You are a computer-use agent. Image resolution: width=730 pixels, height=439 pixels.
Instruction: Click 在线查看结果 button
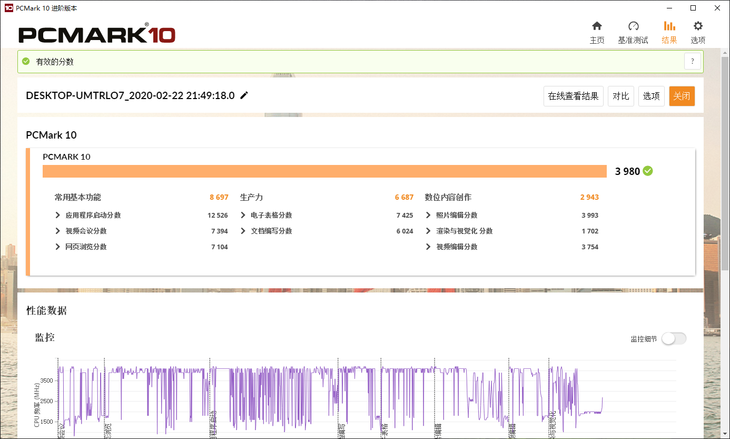click(573, 96)
